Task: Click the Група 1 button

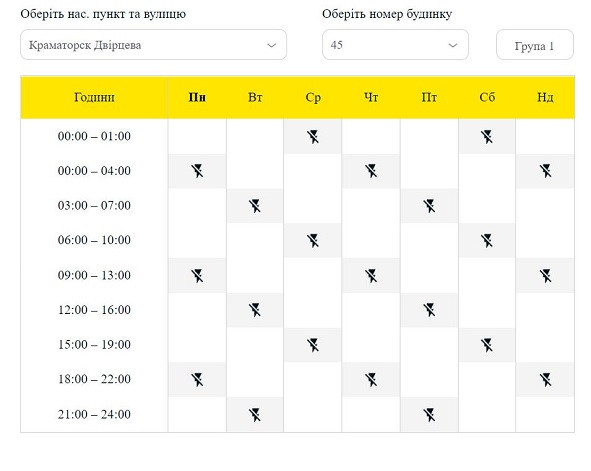Action: (x=535, y=45)
